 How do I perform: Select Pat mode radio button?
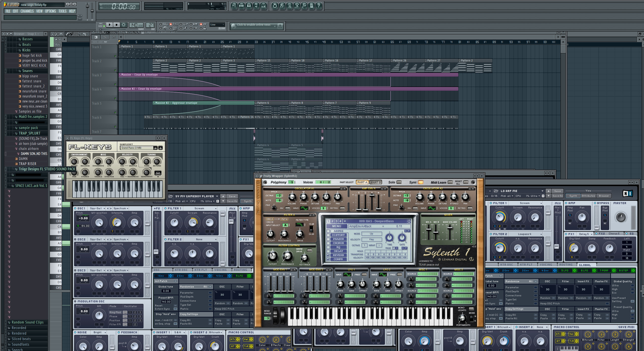pyautogui.click(x=104, y=23)
